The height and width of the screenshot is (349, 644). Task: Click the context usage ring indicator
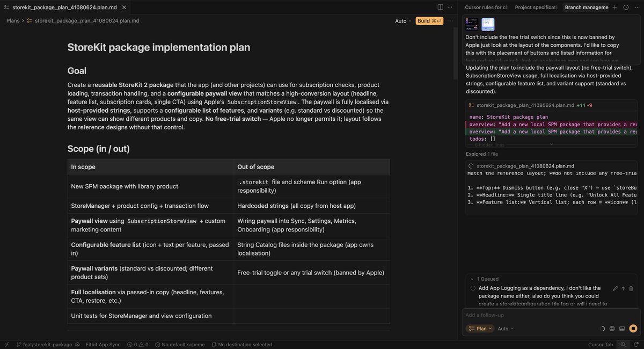pos(602,329)
